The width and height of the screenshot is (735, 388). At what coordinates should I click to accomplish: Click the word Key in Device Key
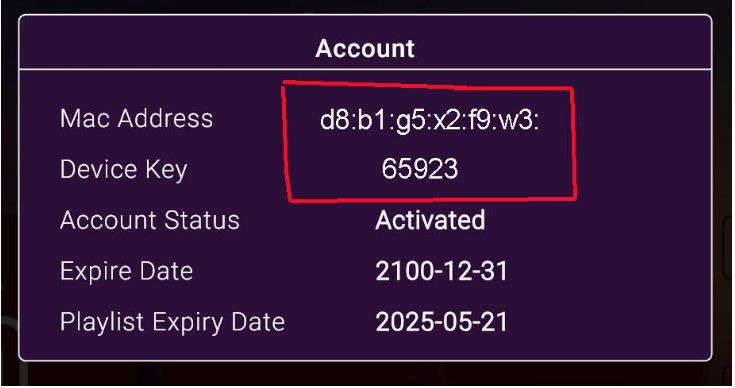click(166, 170)
